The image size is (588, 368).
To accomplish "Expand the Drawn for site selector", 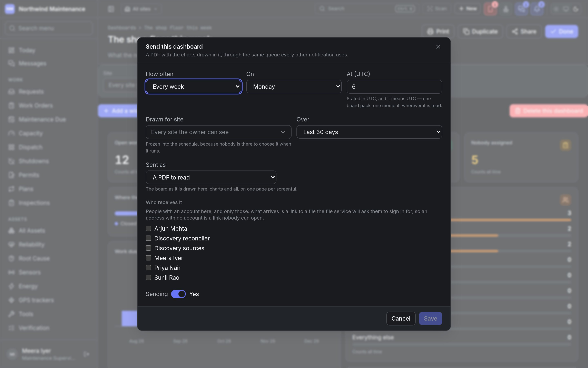I will click(218, 132).
